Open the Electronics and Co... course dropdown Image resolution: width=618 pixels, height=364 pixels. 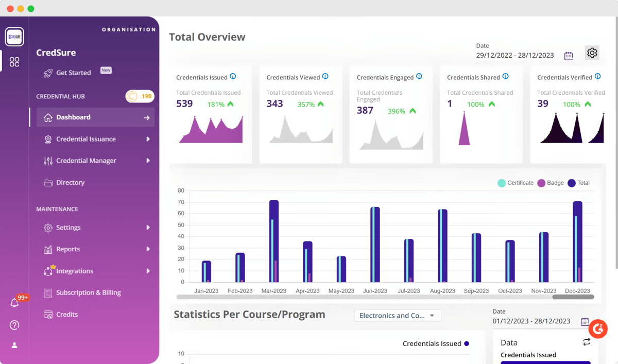coord(398,316)
